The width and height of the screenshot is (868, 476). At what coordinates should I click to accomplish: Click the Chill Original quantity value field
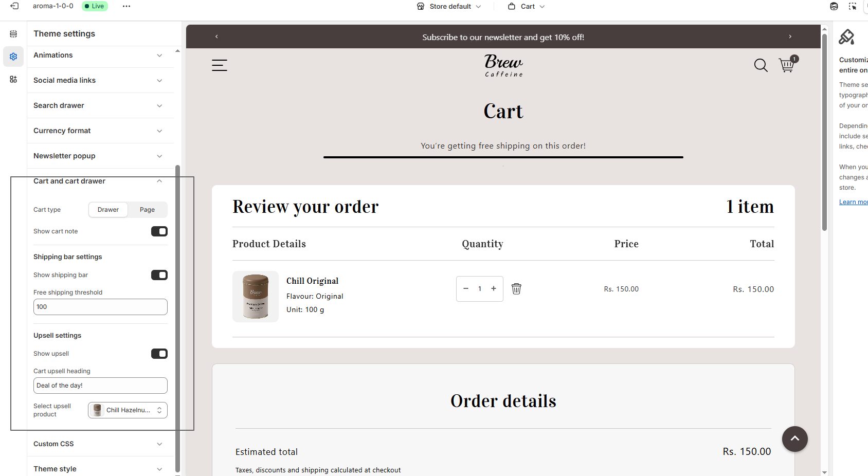point(480,288)
